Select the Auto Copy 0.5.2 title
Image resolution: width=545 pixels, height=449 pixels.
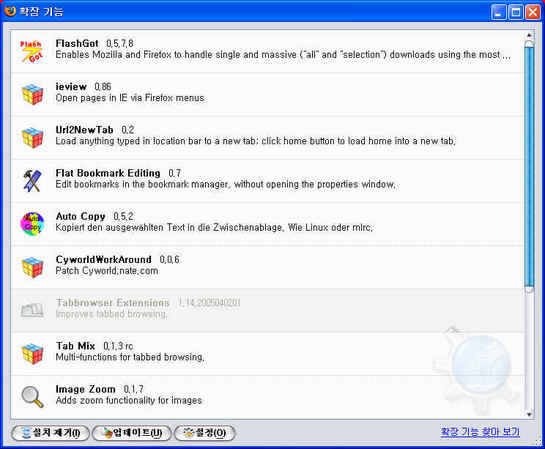[x=95, y=216]
